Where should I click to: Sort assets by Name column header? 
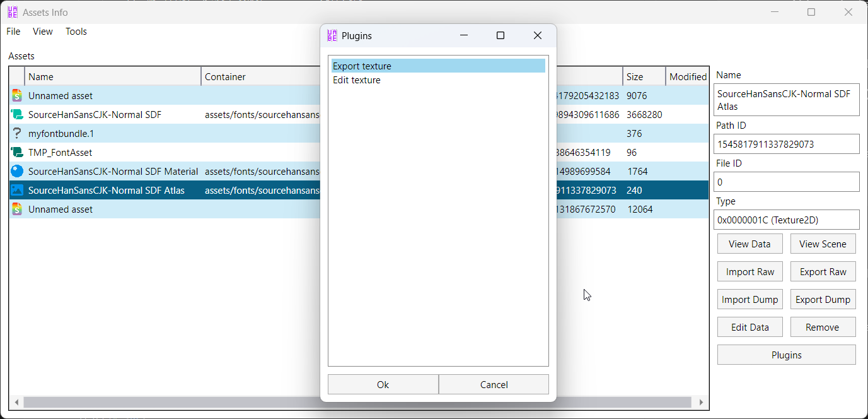coord(112,76)
